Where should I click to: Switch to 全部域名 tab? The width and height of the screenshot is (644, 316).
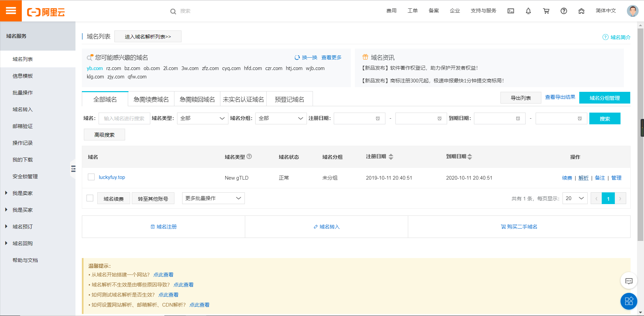click(105, 99)
